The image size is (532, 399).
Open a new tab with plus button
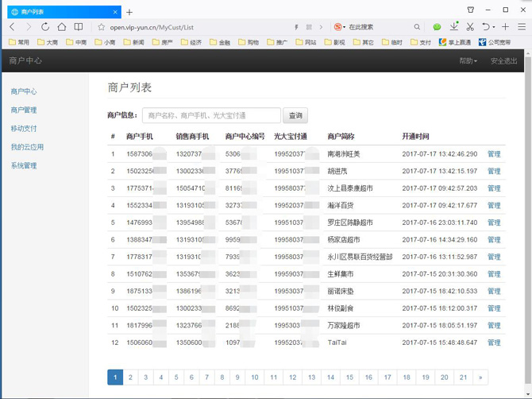coord(129,12)
